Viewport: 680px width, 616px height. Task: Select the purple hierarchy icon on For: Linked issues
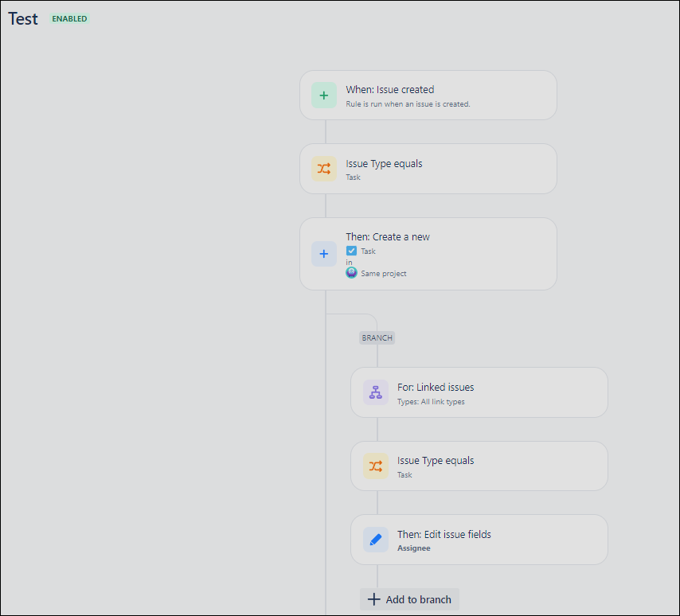pos(375,392)
